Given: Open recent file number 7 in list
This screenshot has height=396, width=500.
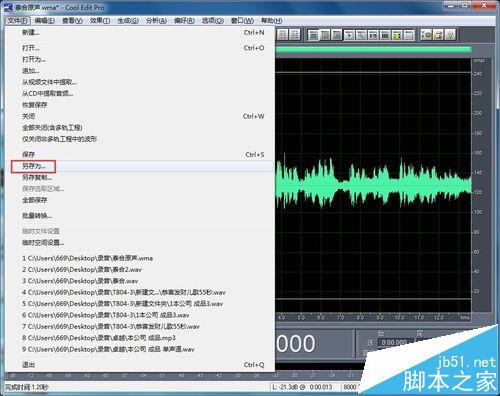Looking at the screenshot, I should [x=140, y=327].
